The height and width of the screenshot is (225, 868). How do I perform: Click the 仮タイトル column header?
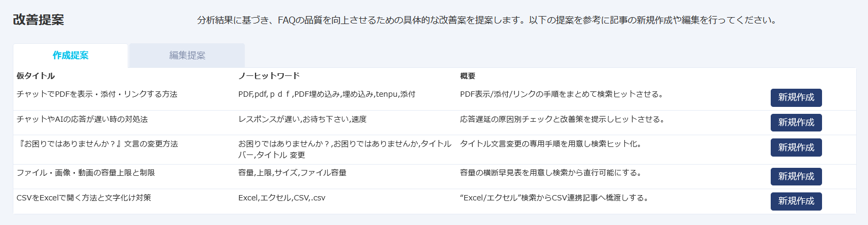[x=36, y=76]
